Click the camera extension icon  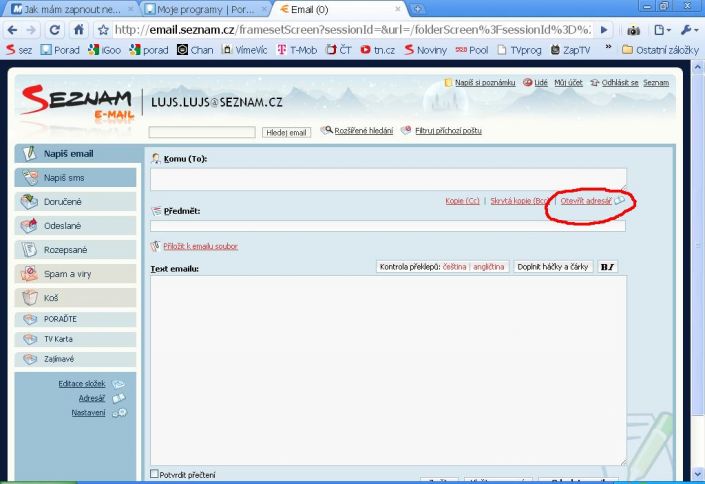[x=633, y=31]
